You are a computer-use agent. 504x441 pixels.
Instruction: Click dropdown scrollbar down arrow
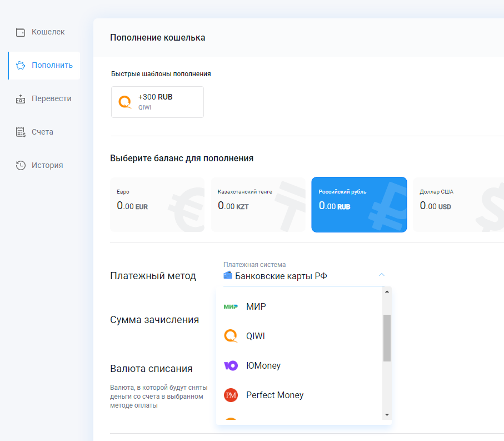pos(387,415)
